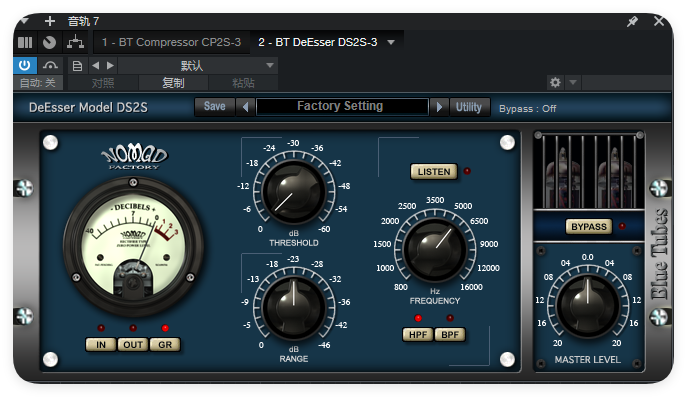Click the LED above BPF
Screen dimensions: 687x397
[450, 318]
